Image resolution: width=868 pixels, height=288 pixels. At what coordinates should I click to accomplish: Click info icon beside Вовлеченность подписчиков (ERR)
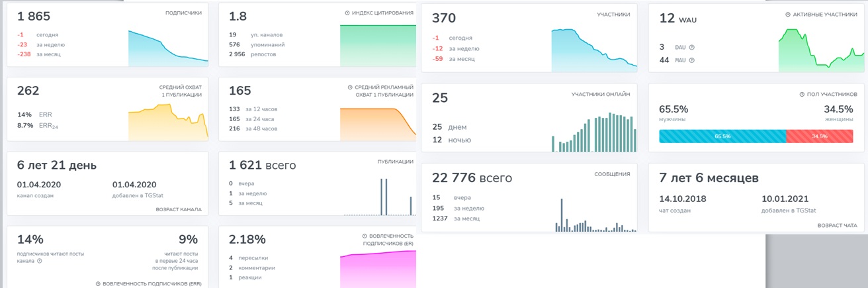[99, 284]
